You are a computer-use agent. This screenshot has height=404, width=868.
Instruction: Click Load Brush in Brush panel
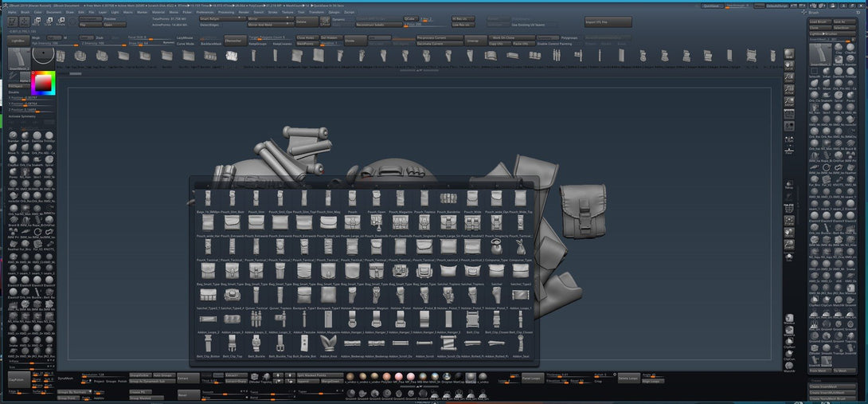pos(820,21)
